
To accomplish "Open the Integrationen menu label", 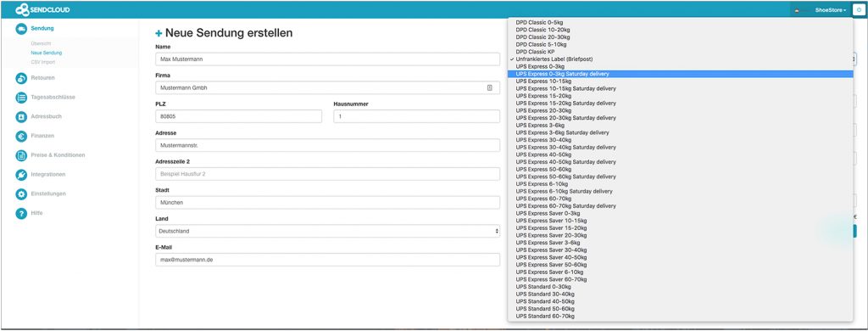I will coord(48,174).
